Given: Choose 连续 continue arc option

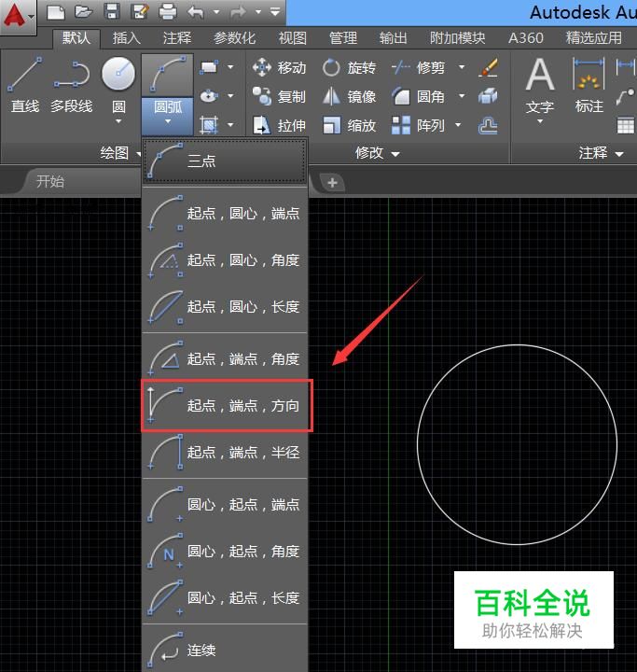Looking at the screenshot, I should click(225, 651).
